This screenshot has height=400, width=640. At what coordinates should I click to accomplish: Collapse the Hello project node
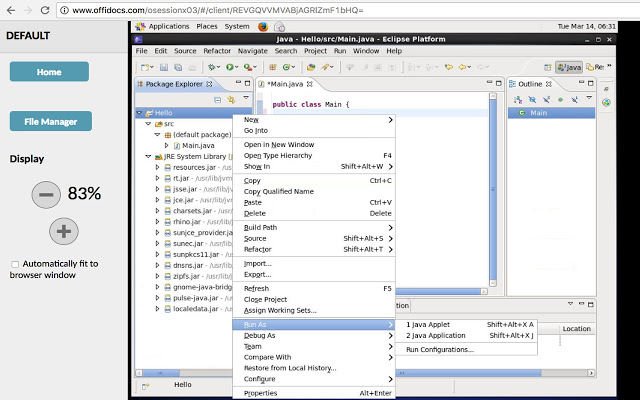click(140, 113)
